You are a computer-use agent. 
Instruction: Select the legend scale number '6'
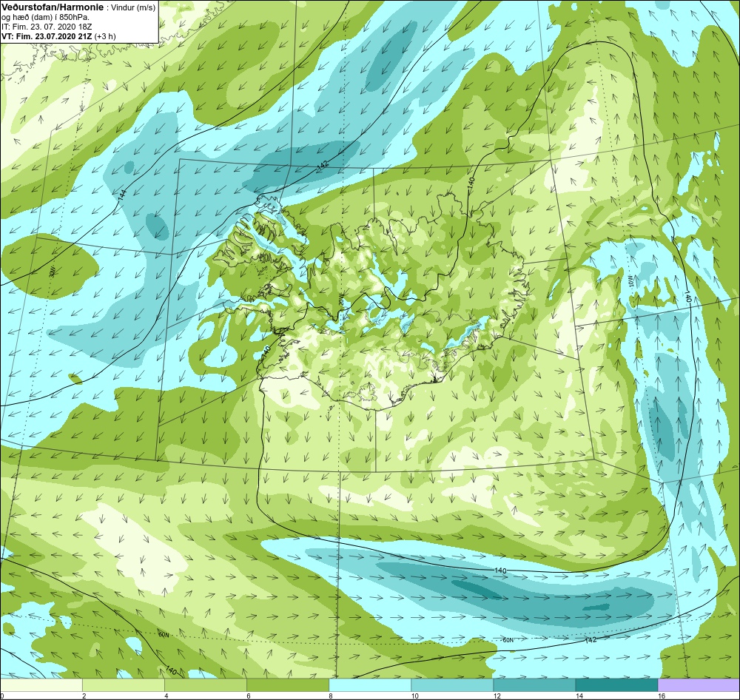tap(248, 696)
